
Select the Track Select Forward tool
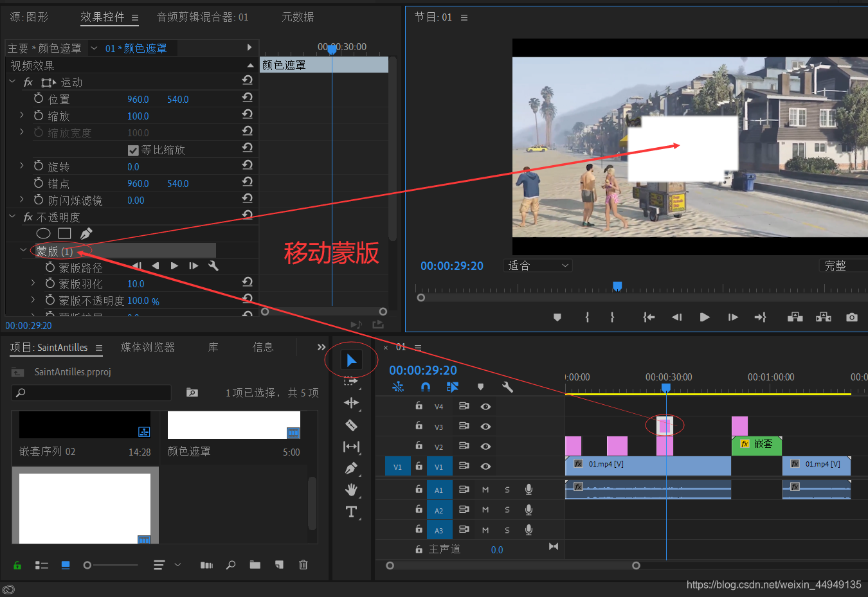click(x=351, y=381)
